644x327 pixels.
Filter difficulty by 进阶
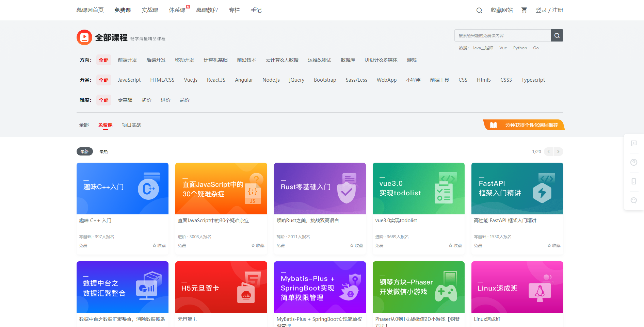click(165, 100)
